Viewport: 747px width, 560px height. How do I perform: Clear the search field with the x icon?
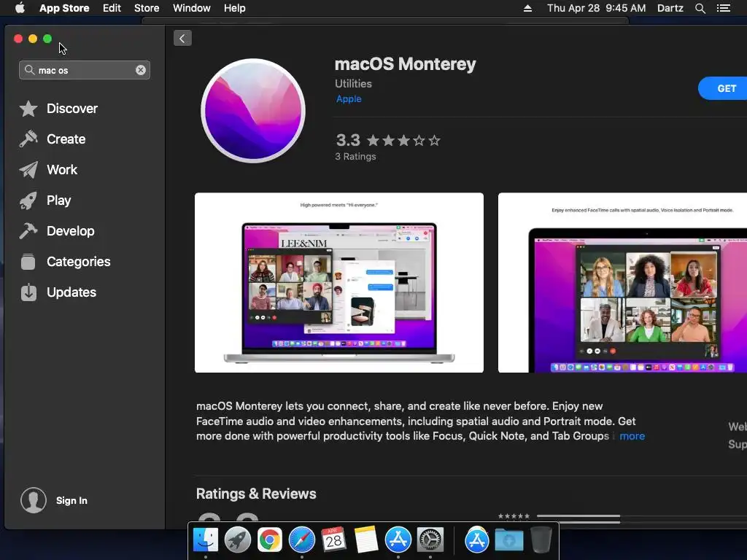pyautogui.click(x=141, y=70)
